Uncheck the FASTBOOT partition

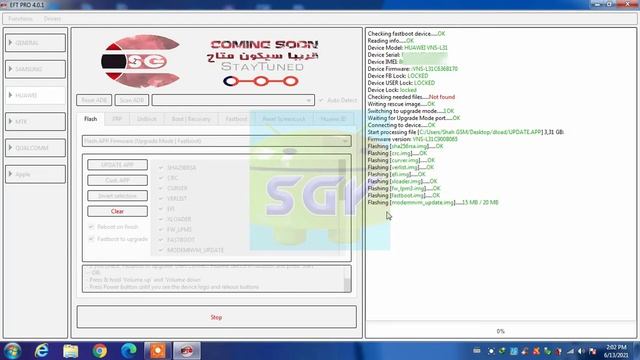161,240
